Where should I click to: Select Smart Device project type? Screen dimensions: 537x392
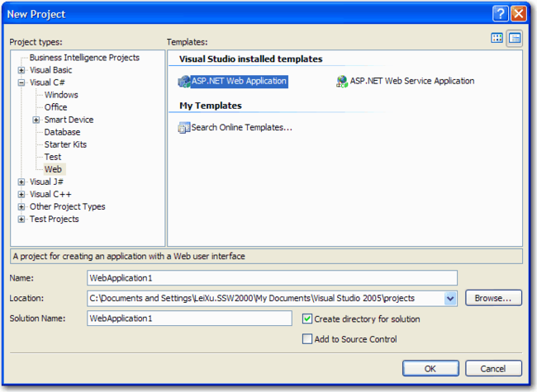coord(69,120)
